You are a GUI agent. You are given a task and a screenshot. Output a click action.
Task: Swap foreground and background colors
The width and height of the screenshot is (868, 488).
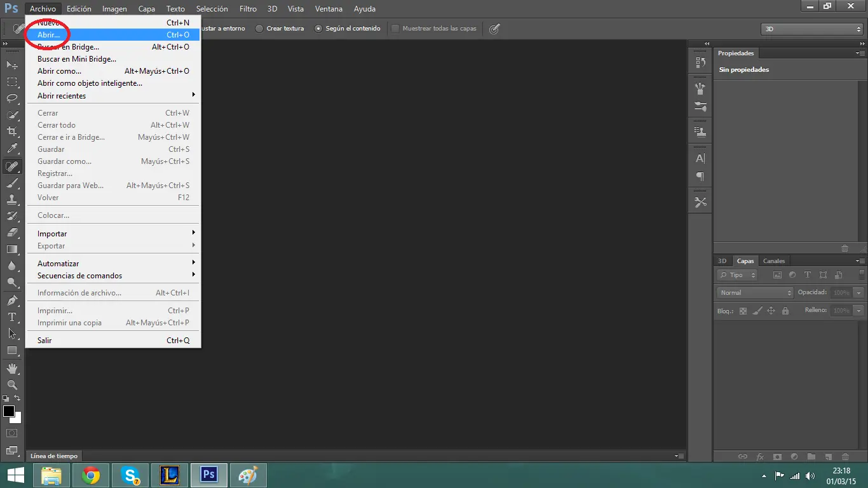(18, 398)
